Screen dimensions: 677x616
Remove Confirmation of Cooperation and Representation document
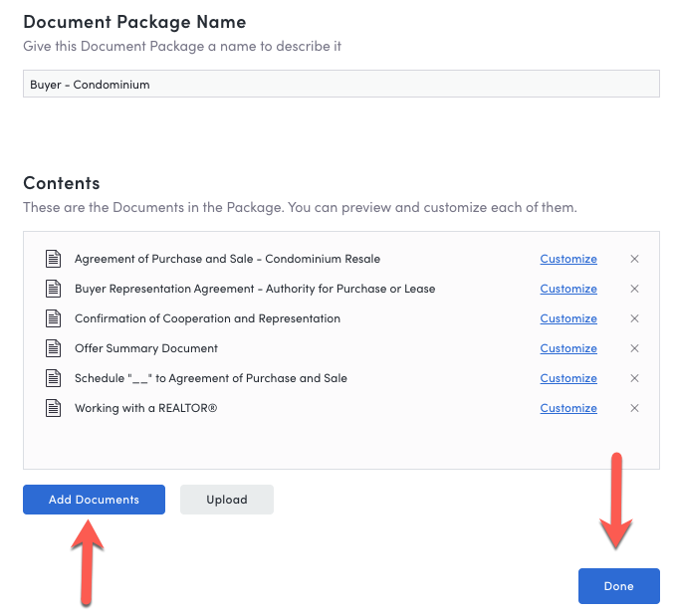634,318
